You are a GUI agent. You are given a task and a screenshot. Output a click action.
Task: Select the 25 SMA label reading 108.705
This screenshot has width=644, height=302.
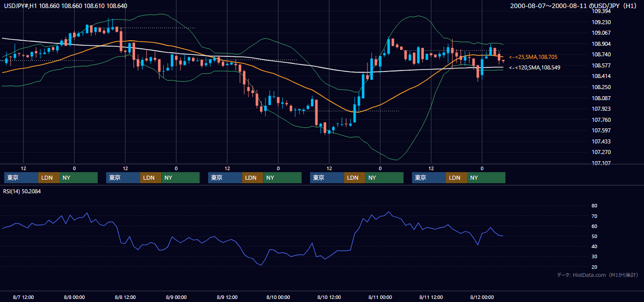533,57
